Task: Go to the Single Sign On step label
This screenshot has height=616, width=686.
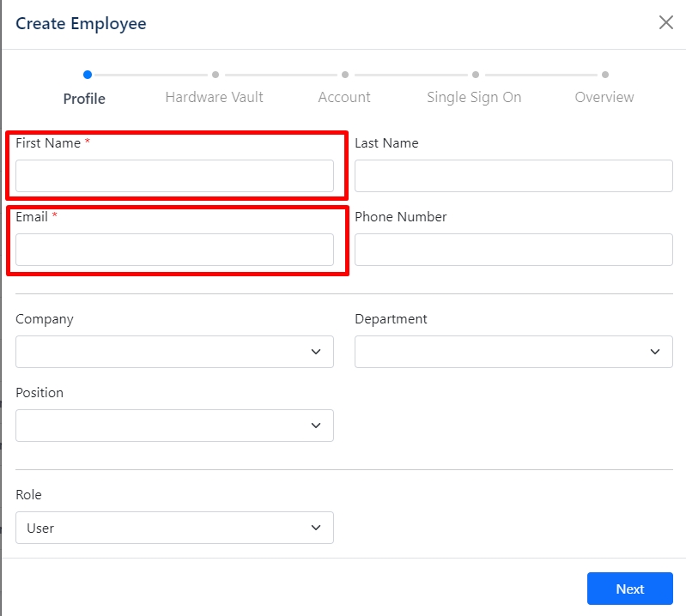Action: coord(474,98)
